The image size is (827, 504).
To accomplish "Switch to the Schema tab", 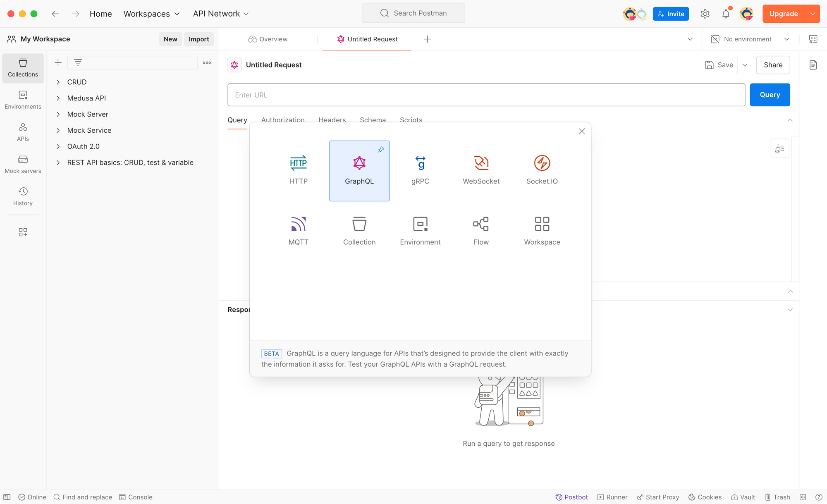I will (373, 120).
